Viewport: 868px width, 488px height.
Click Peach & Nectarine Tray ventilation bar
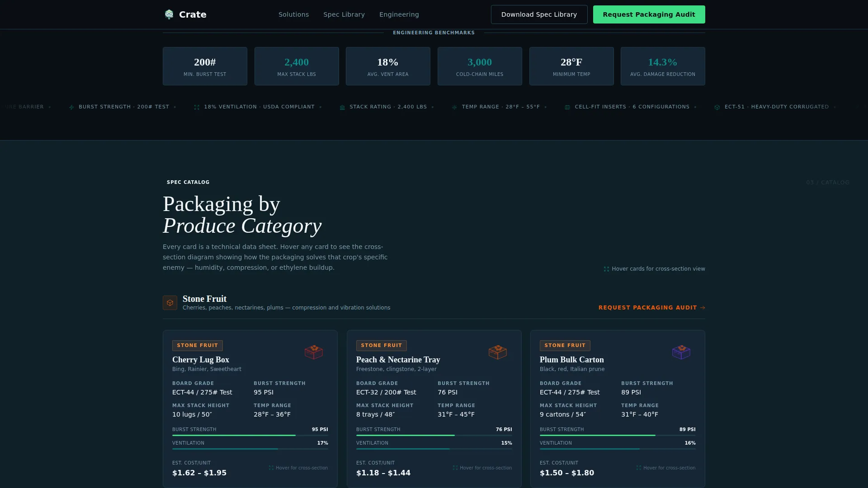(x=434, y=449)
